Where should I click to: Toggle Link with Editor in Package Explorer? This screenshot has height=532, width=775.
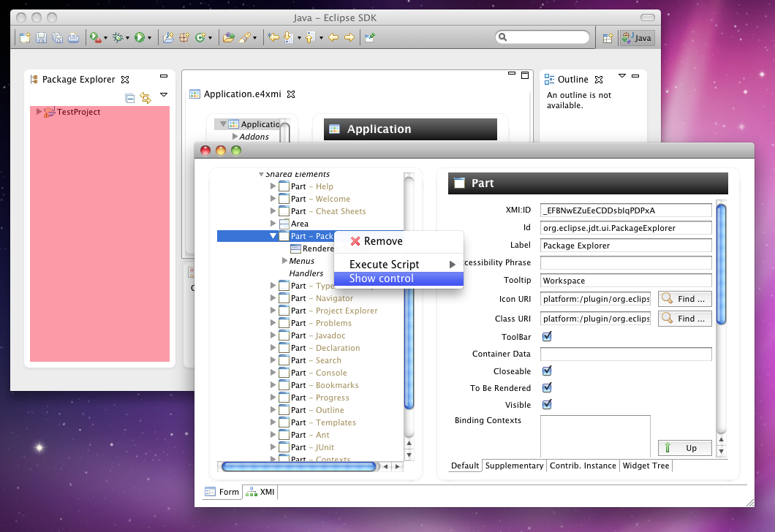coord(145,97)
